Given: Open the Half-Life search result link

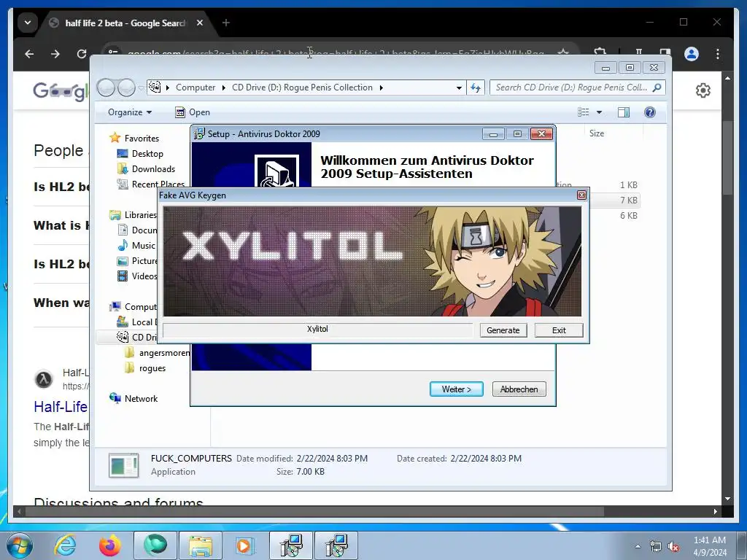Looking at the screenshot, I should tap(61, 407).
